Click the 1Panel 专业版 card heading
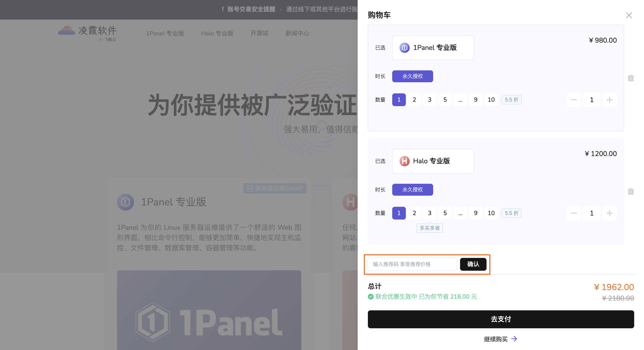 point(173,202)
